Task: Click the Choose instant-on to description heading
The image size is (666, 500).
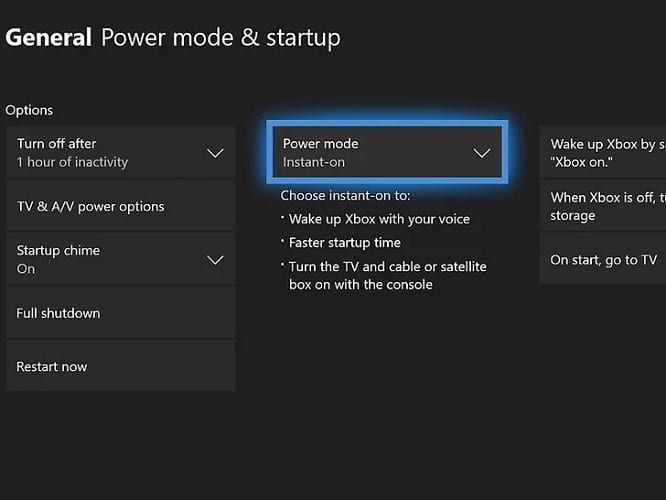Action: [345, 195]
